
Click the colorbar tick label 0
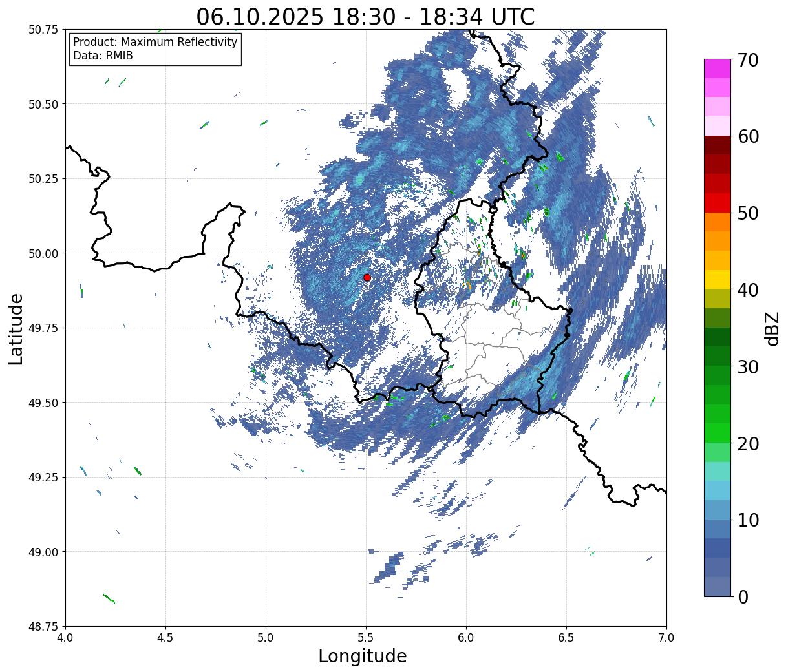[x=742, y=596]
